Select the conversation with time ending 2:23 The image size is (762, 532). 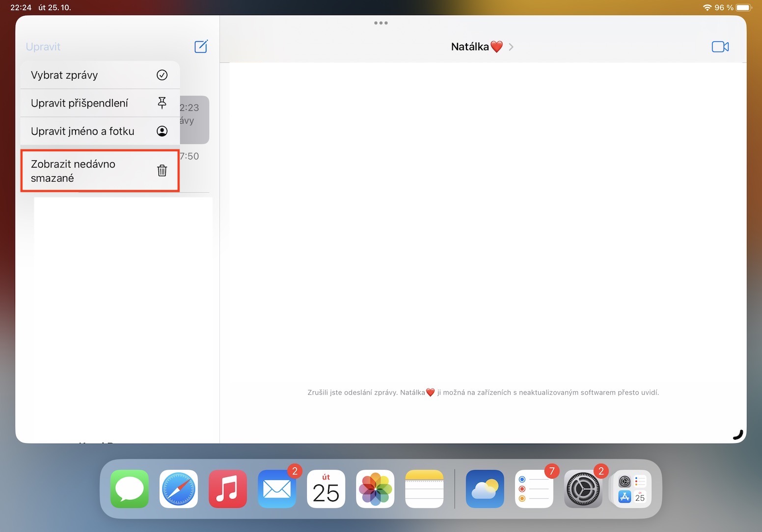click(194, 120)
